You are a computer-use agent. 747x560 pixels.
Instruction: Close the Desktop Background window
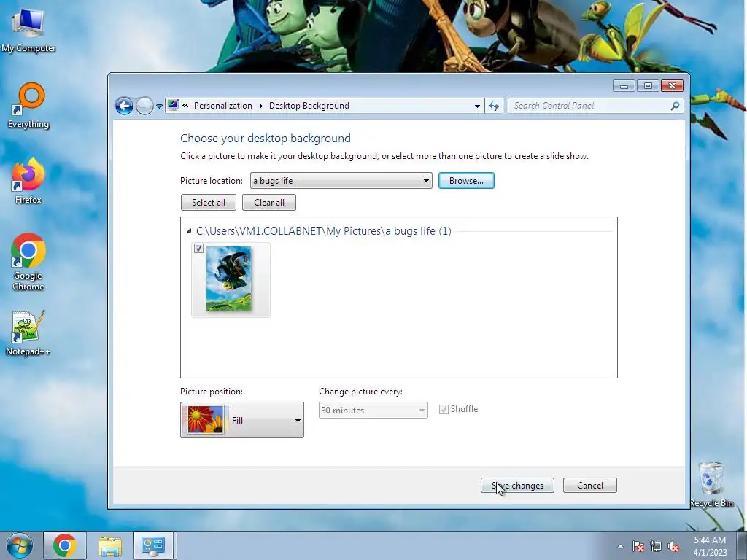(672, 86)
